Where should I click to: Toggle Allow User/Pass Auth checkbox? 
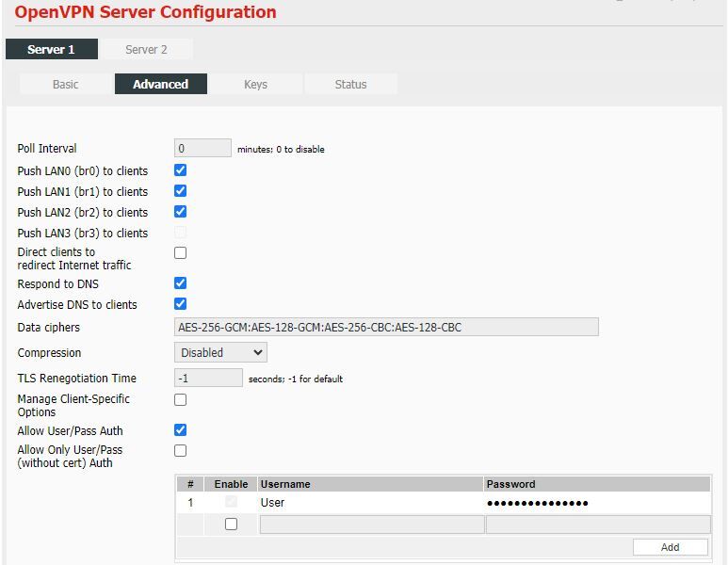point(180,430)
